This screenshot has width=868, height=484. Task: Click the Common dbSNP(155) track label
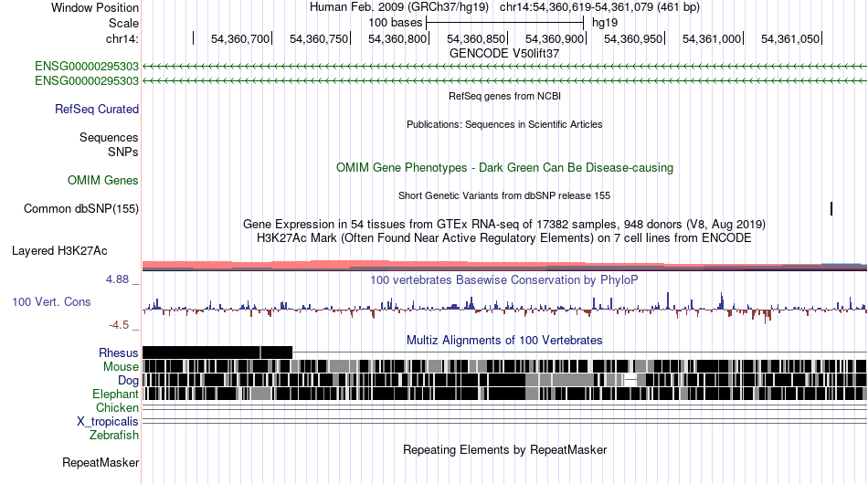click(80, 208)
